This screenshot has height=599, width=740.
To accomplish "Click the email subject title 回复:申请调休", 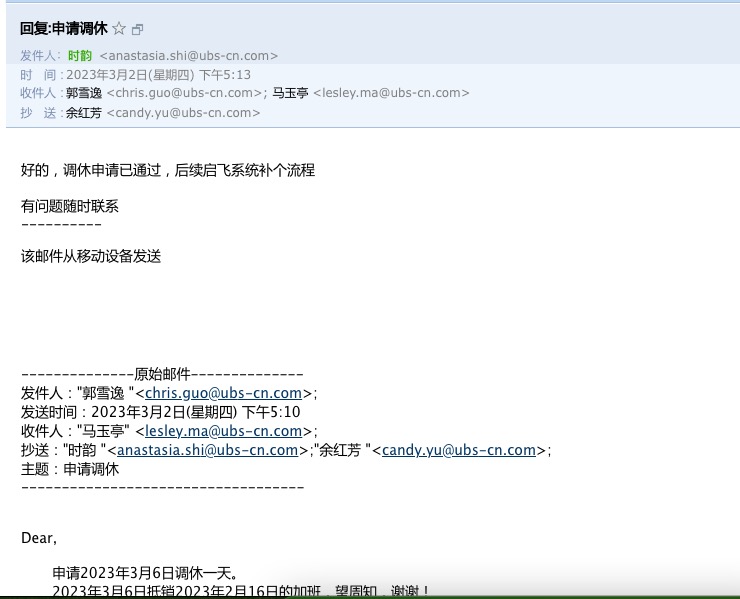I will click(63, 29).
